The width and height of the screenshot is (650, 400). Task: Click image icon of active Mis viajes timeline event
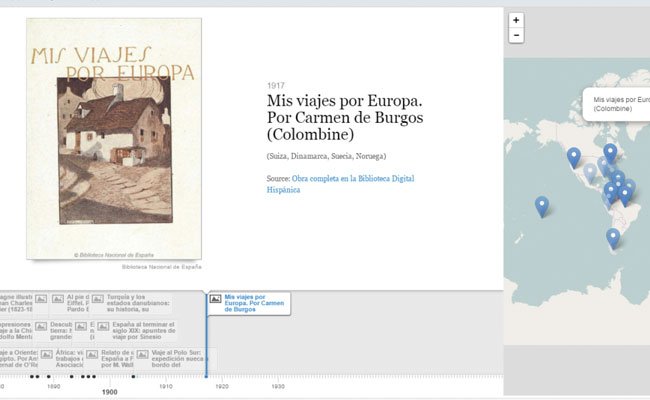click(x=216, y=299)
